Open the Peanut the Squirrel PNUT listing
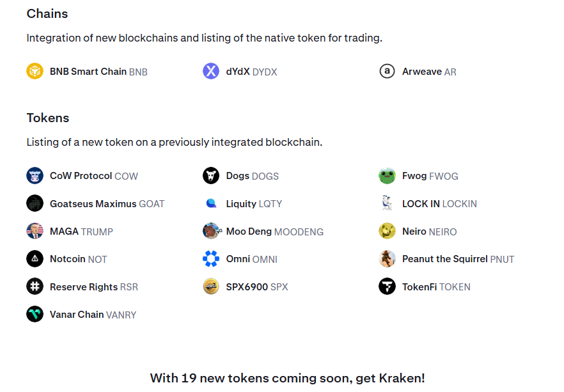This screenshot has width=564, height=392. [458, 259]
